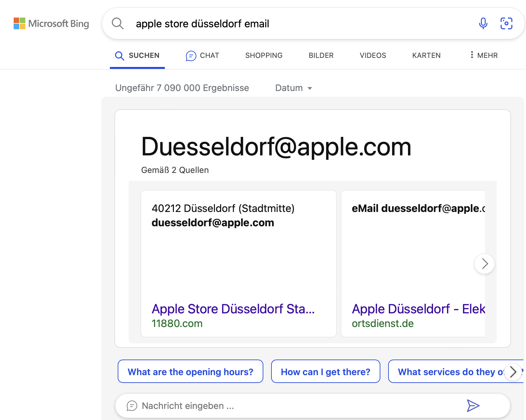Select the SUCHEN tab
Viewport: 526px width, 420px height.
coord(137,56)
